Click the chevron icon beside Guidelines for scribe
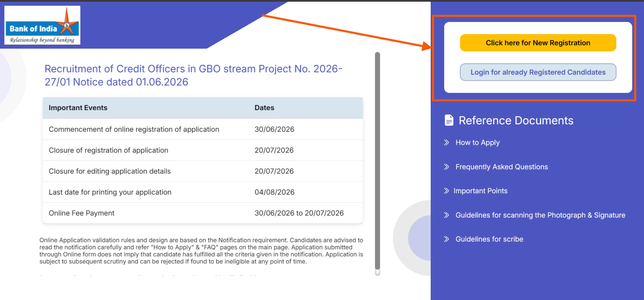The image size is (644, 300). point(447,239)
